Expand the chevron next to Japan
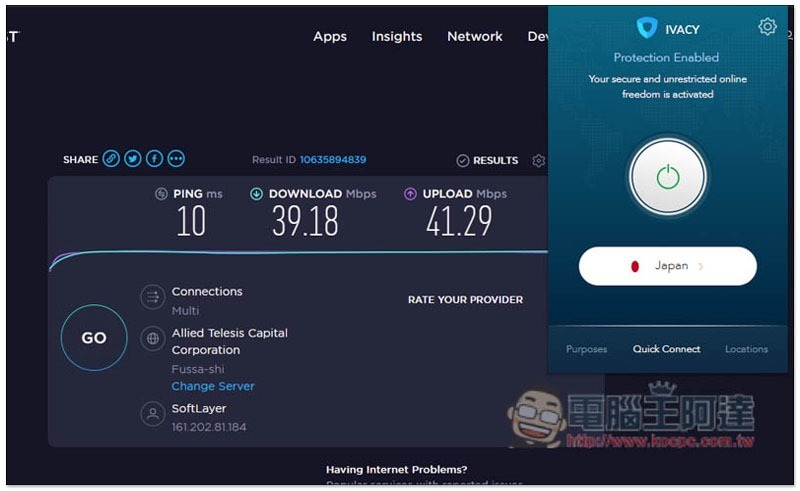Viewport: 800px width, 491px height. pyautogui.click(x=701, y=266)
